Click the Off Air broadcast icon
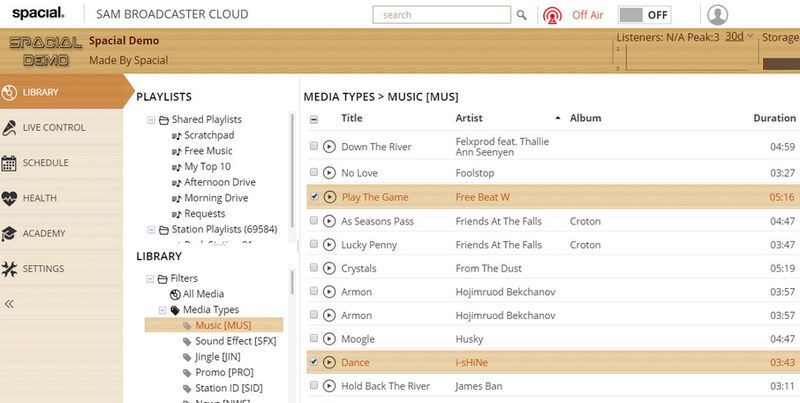 [x=552, y=15]
